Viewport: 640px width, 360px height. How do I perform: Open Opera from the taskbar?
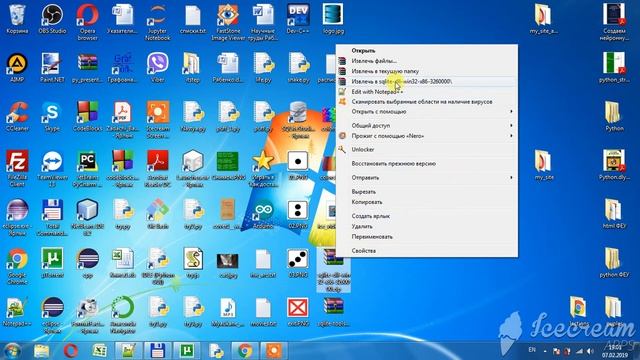tap(71, 351)
